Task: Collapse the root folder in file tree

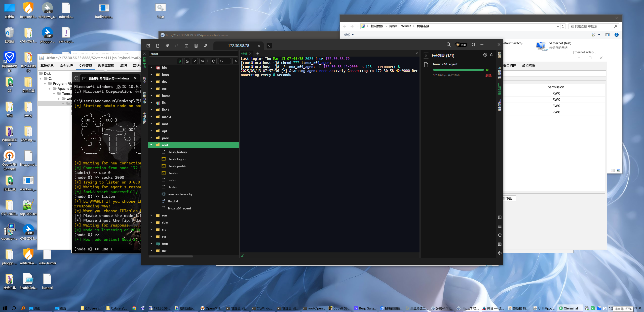Action: click(x=151, y=145)
